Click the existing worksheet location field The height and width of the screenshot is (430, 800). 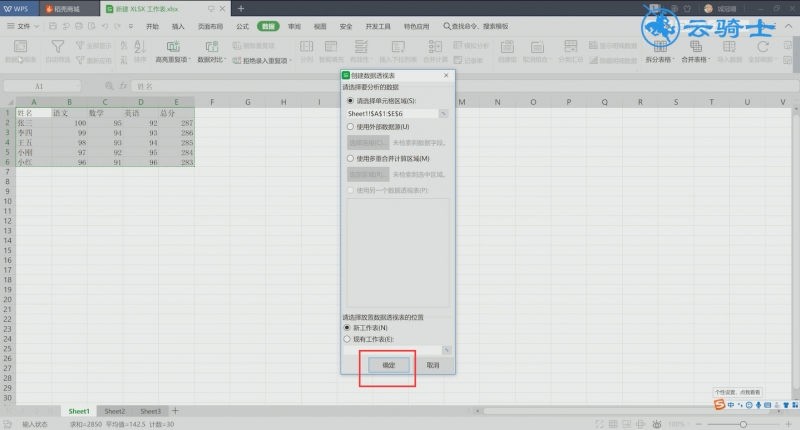click(392, 350)
